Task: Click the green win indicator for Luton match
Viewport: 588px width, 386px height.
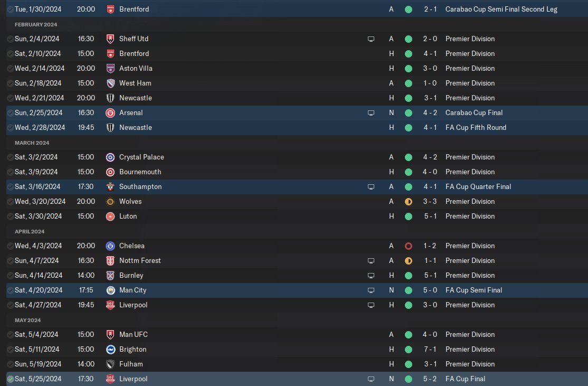Action: point(409,216)
